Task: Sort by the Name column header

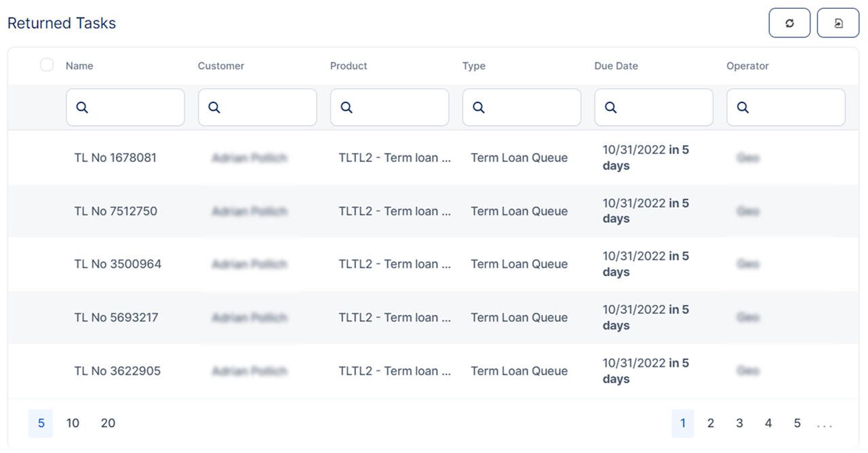Action: click(x=79, y=66)
